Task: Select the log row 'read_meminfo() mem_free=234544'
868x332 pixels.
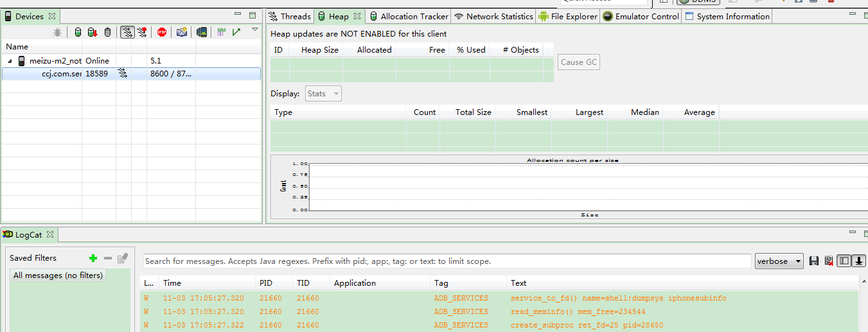Action: tap(499, 311)
